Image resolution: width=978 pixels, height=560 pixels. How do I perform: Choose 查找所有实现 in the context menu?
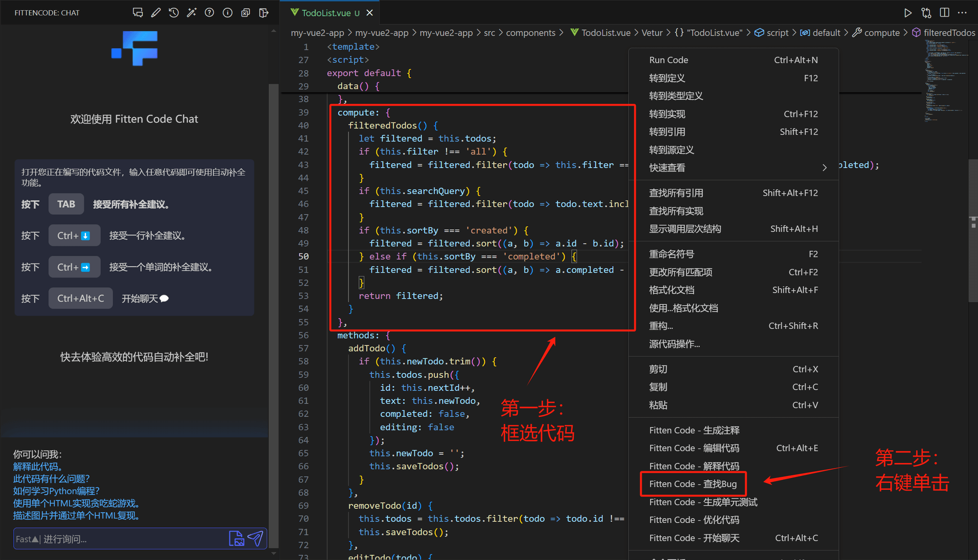click(733, 211)
